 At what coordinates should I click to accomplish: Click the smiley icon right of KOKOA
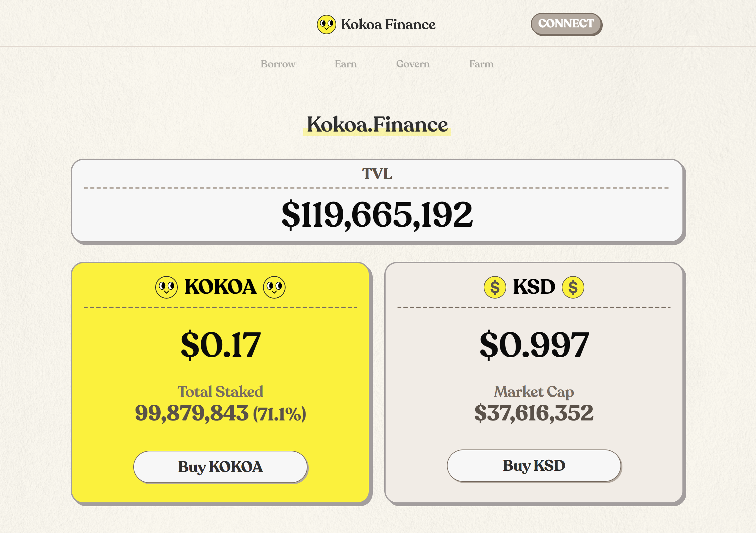[x=274, y=287]
